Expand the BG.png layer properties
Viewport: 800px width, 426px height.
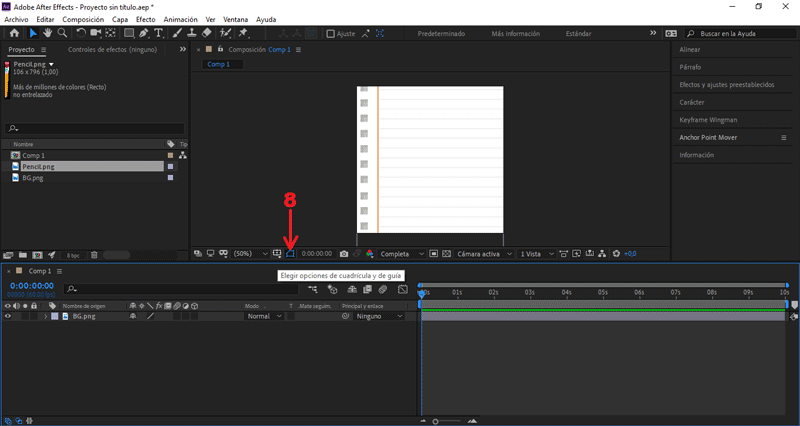coord(45,316)
